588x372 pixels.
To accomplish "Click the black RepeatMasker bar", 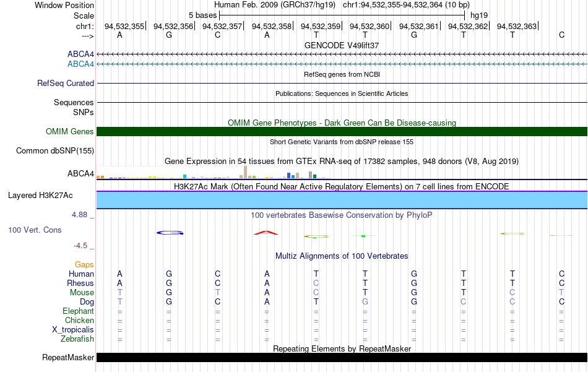I will pos(342,357).
